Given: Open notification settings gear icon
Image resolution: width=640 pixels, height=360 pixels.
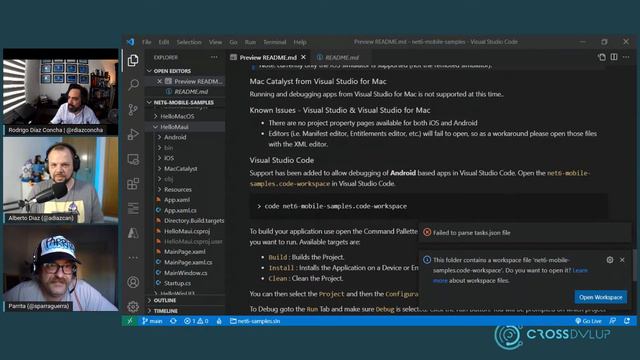Looking at the screenshot, I should (610, 260).
